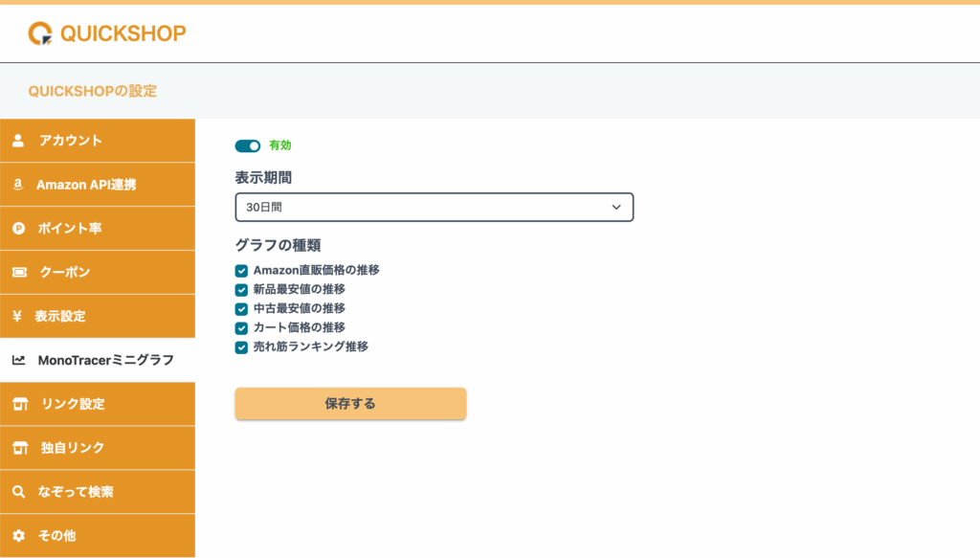The height and width of the screenshot is (558, 980).
Task: Uncheck Amazon直販価格の推移 checkbox
Action: tap(241, 271)
